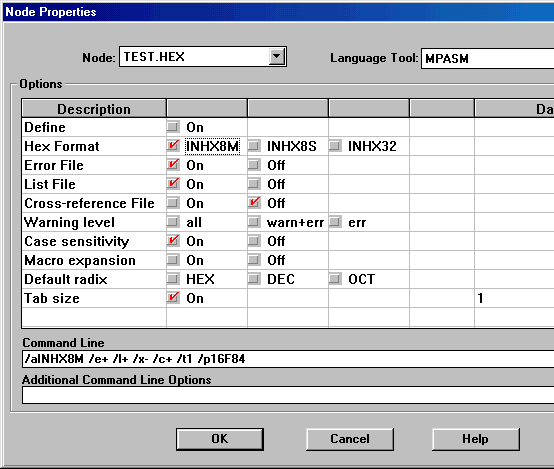The width and height of the screenshot is (554, 469).
Task: Turn List File Off checkbox
Action: pos(254,184)
